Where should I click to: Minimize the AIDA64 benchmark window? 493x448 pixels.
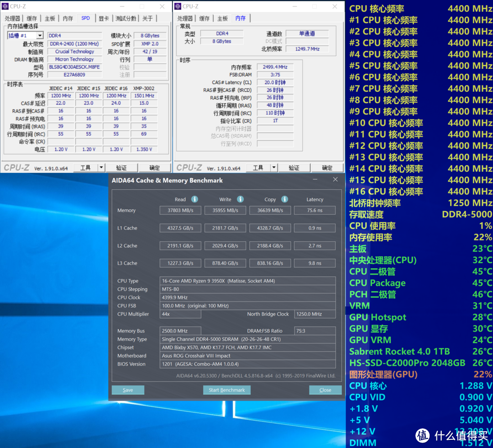(x=315, y=179)
